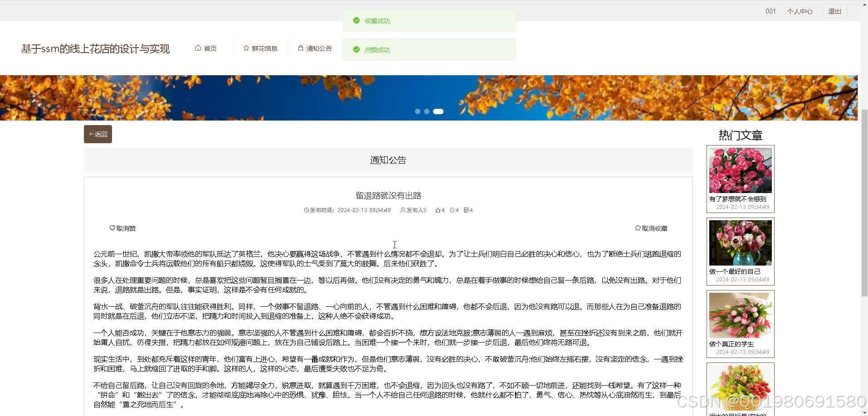Click the 返回 back button
The width and height of the screenshot is (868, 416).
coord(98,134)
